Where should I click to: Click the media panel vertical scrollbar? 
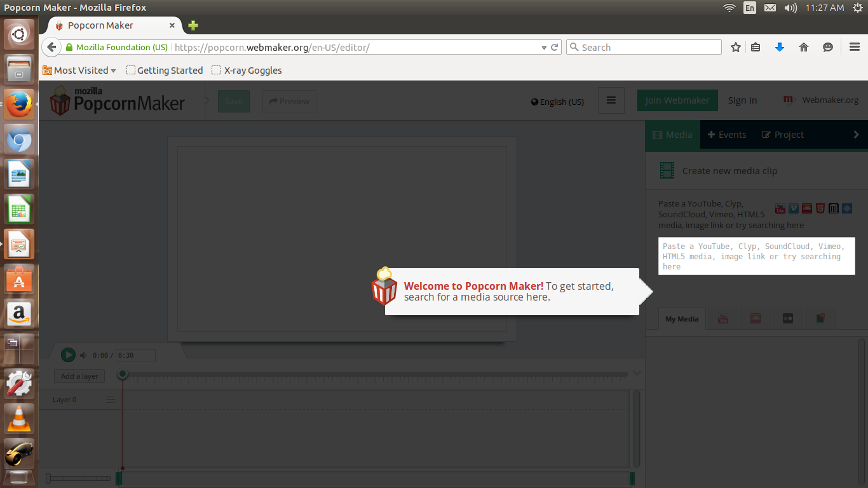pos(862,413)
